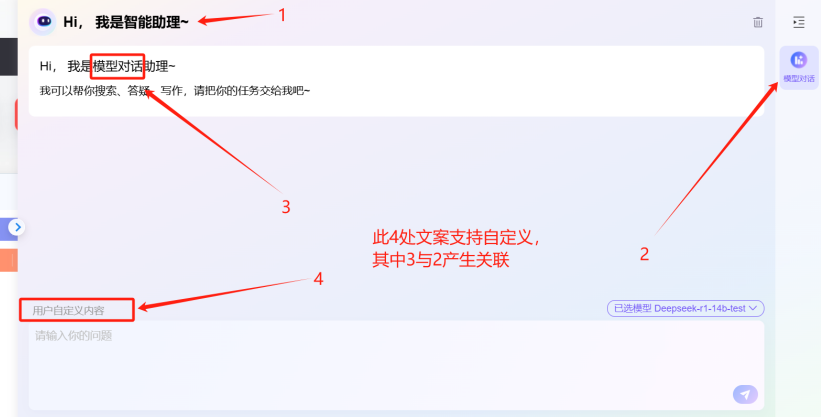Viewport: 821px width, 417px height.
Task: Click the red number 4 annotation
Action: point(318,279)
